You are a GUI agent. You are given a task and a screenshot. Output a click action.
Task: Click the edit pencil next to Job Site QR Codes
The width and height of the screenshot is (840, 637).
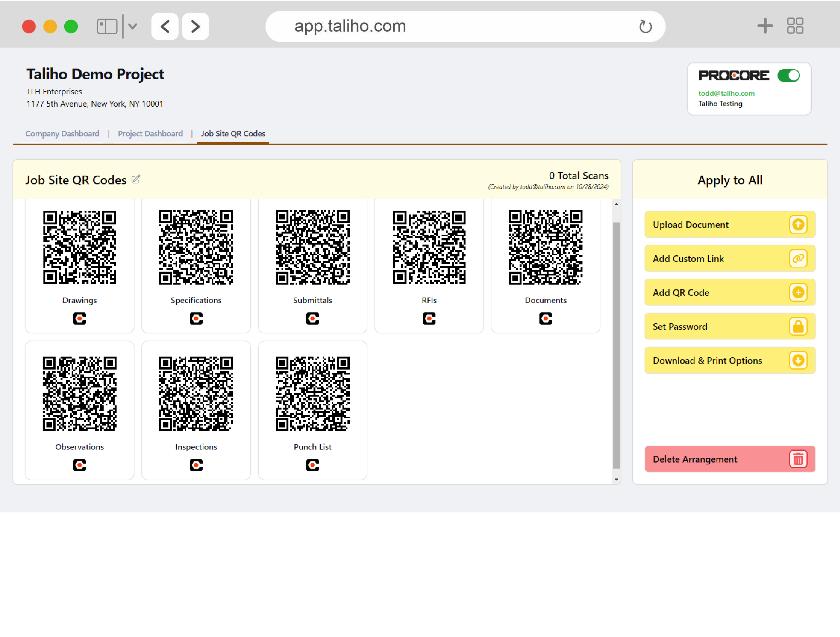136,179
